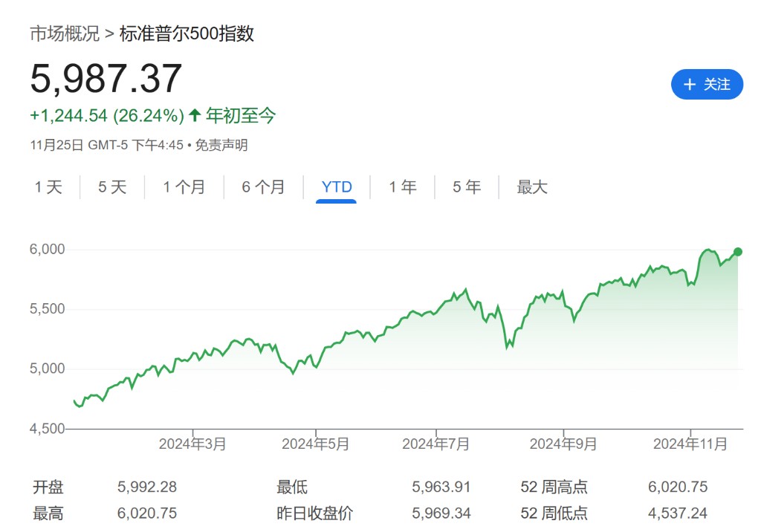
Task: Click the index value 5,987.37
Action: click(x=106, y=78)
